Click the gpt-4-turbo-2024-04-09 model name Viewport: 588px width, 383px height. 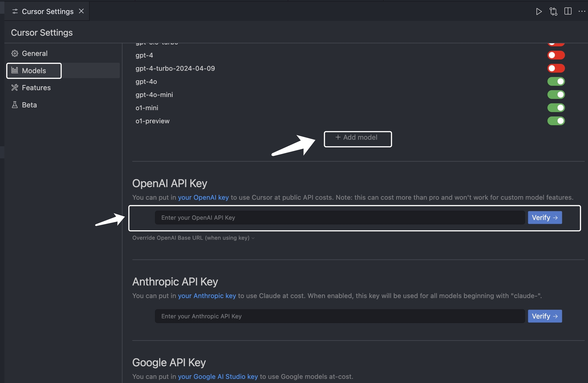point(175,69)
